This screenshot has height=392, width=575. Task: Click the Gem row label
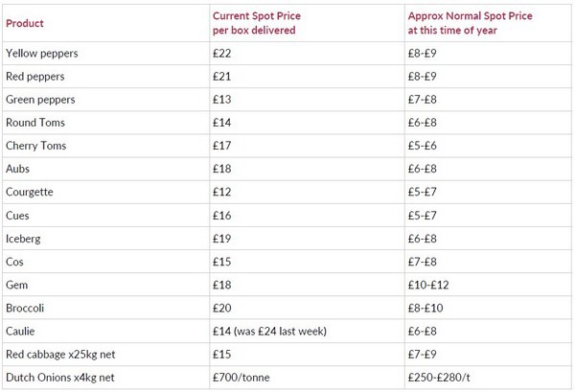click(x=16, y=285)
